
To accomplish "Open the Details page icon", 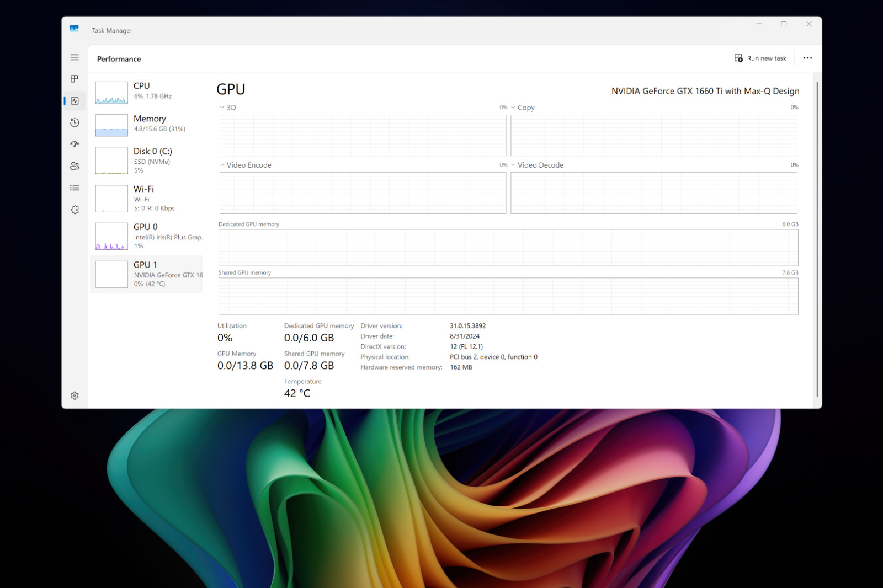I will (x=75, y=188).
